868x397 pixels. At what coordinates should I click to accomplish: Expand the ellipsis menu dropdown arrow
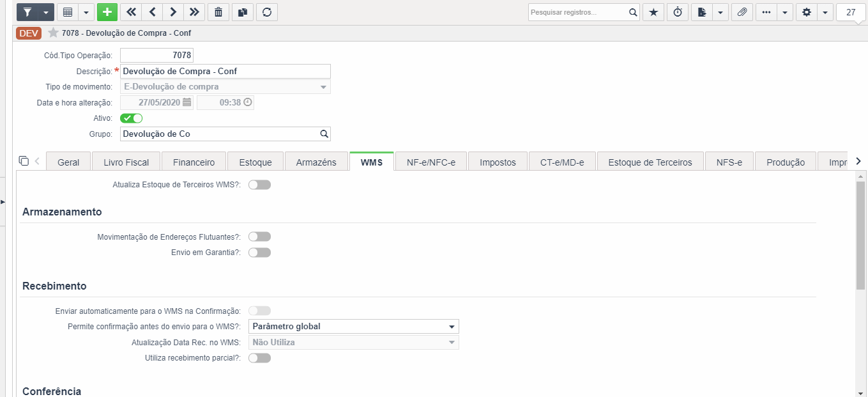point(785,12)
